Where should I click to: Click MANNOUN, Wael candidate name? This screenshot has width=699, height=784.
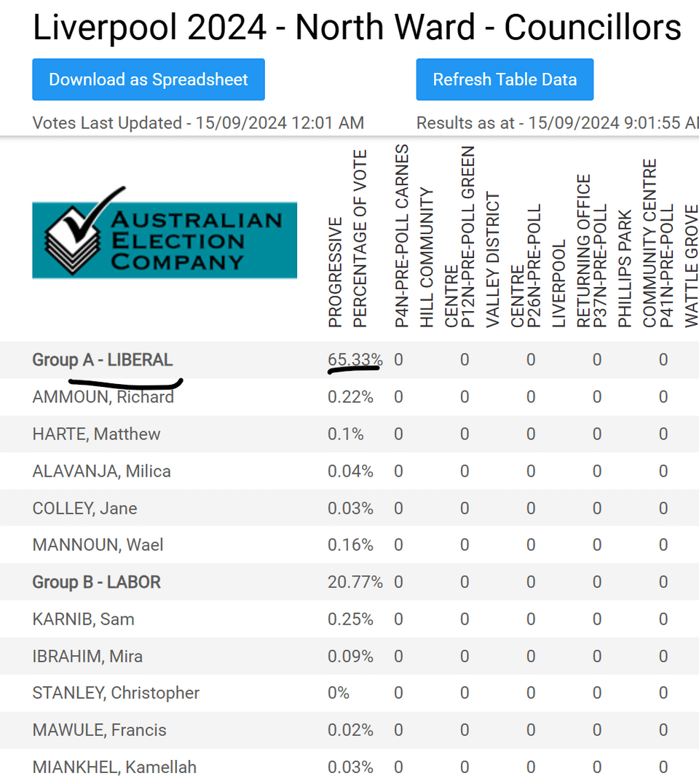tap(98, 545)
